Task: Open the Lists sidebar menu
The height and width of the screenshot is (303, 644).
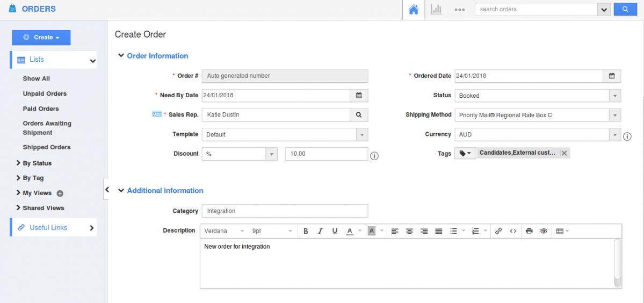Action: point(53,60)
